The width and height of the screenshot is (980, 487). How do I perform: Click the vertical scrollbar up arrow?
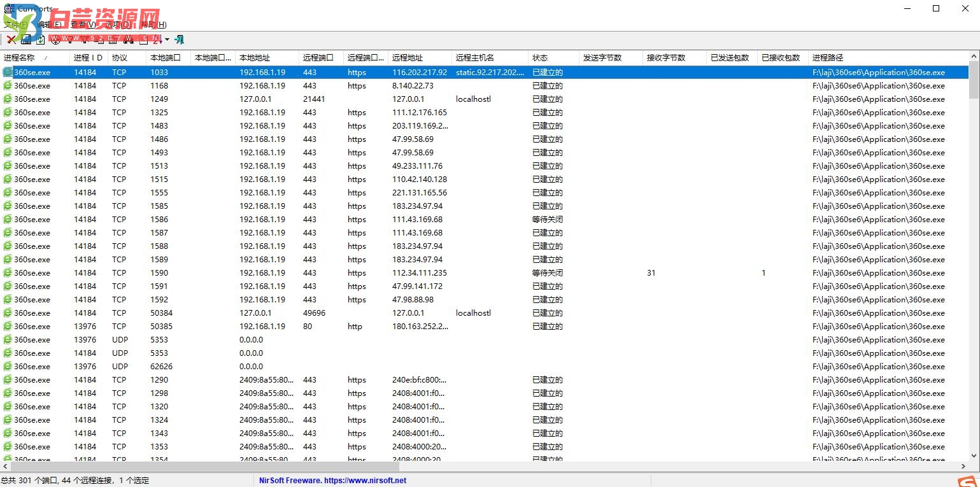pos(974,56)
